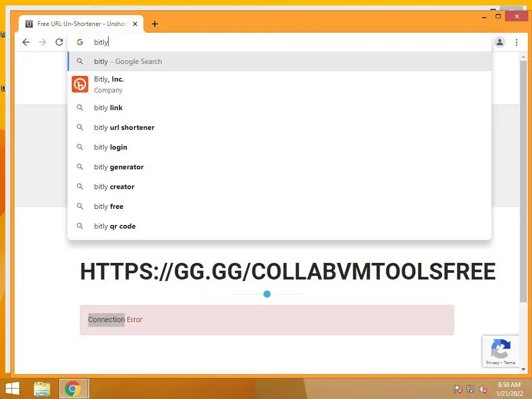532x399 pixels.
Task: Click the scrollbar down arrow
Action: (x=523, y=369)
